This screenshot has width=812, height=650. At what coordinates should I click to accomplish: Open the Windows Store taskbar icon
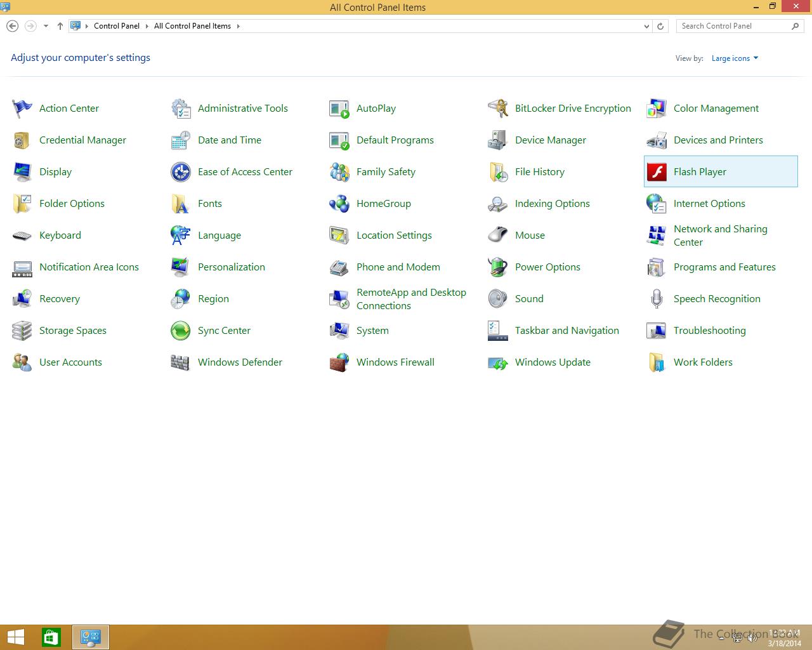(51, 637)
